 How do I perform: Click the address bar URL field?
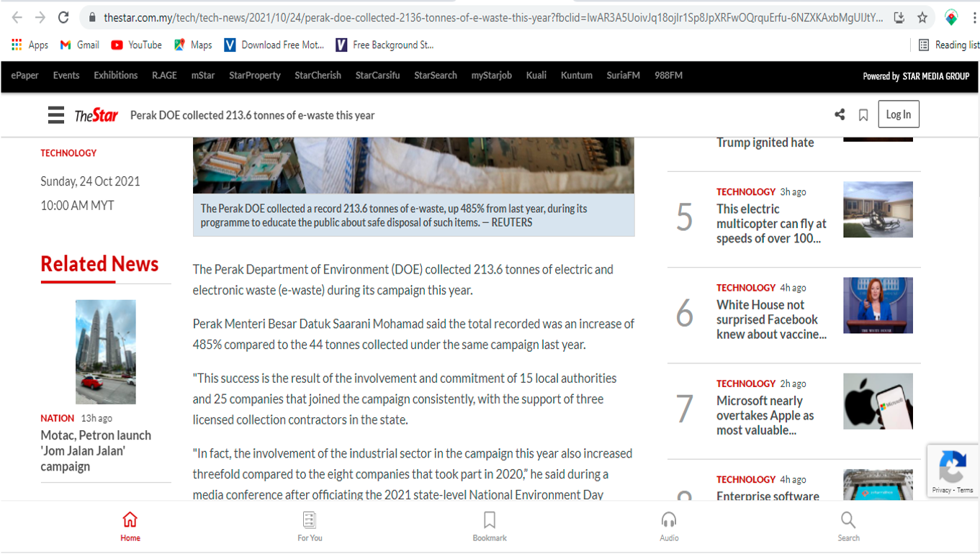tap(493, 17)
